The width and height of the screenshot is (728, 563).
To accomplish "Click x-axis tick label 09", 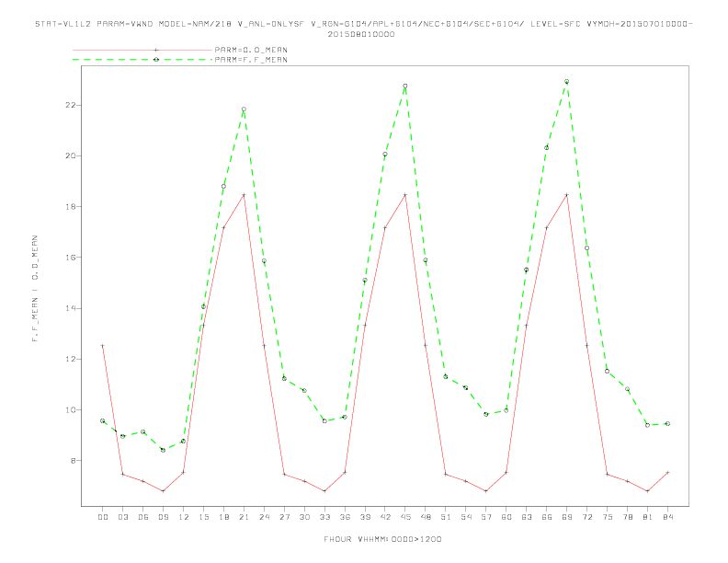I will pyautogui.click(x=163, y=517).
